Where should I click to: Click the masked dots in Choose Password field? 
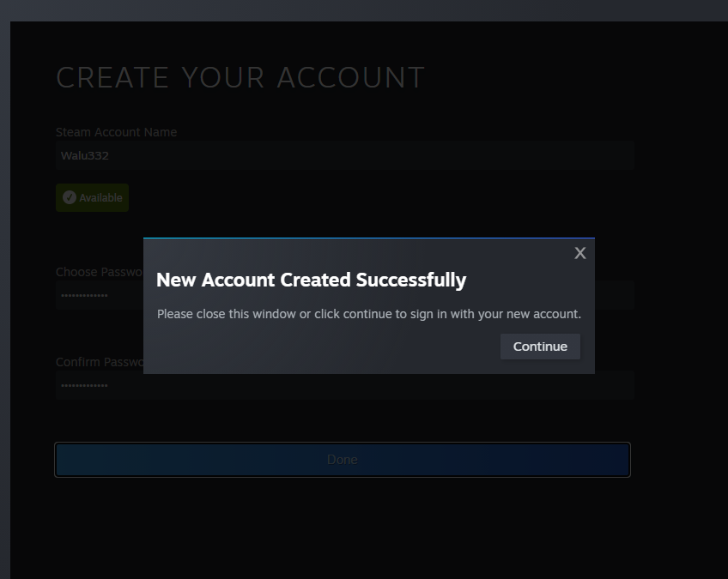(84, 295)
